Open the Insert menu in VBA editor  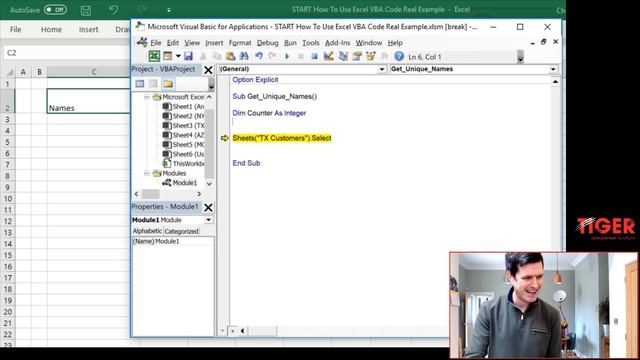[214, 43]
